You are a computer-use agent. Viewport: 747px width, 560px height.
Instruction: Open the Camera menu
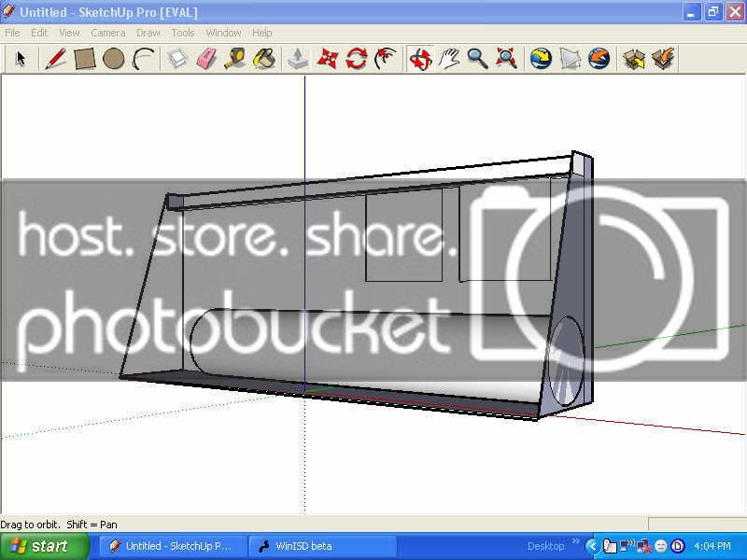click(108, 33)
